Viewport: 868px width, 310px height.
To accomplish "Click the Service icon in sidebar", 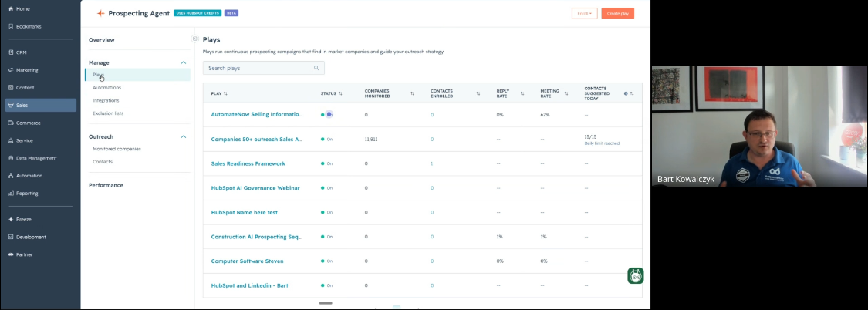I will click(x=11, y=140).
